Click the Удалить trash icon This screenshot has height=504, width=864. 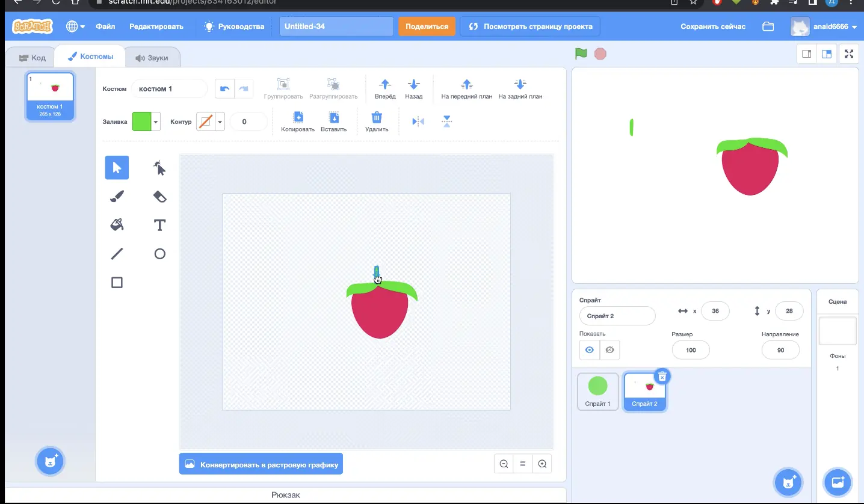click(x=377, y=117)
